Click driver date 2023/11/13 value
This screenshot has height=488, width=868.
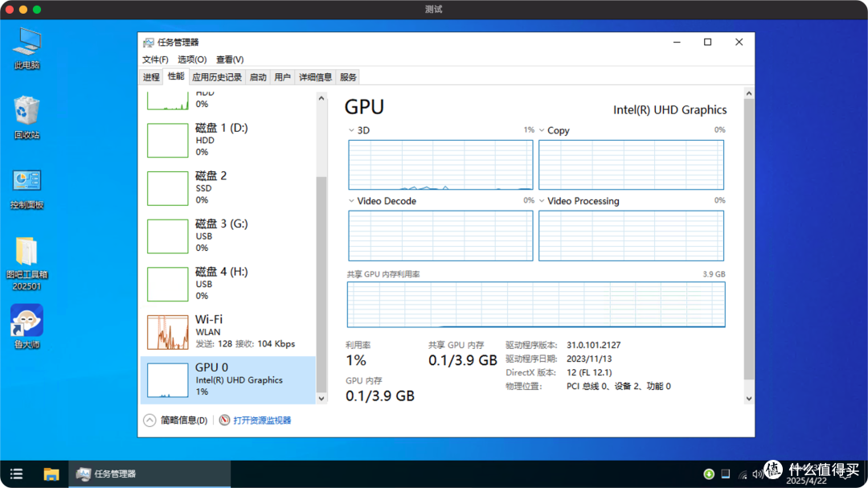click(x=589, y=359)
